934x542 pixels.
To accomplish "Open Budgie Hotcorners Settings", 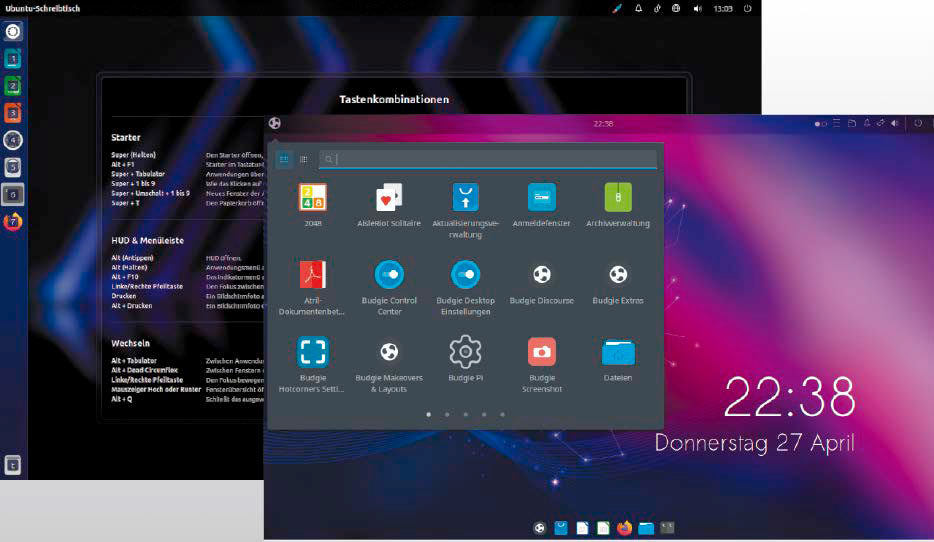I will point(312,365).
